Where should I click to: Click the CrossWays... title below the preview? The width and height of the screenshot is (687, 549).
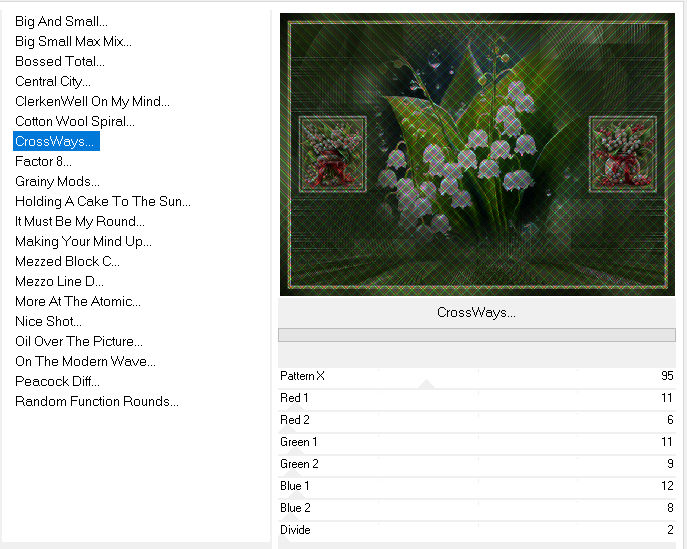[476, 312]
